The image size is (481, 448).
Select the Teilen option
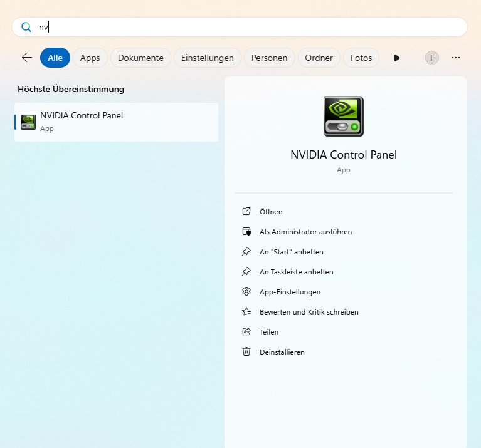269,332
